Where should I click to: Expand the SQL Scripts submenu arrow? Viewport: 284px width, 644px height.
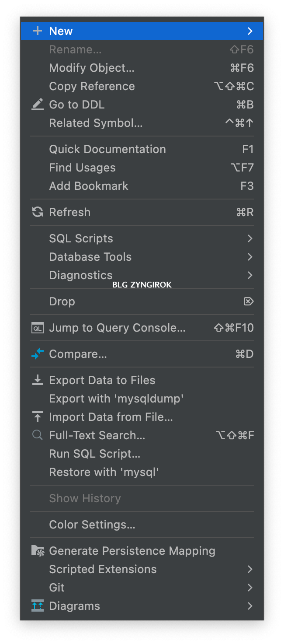tap(250, 238)
